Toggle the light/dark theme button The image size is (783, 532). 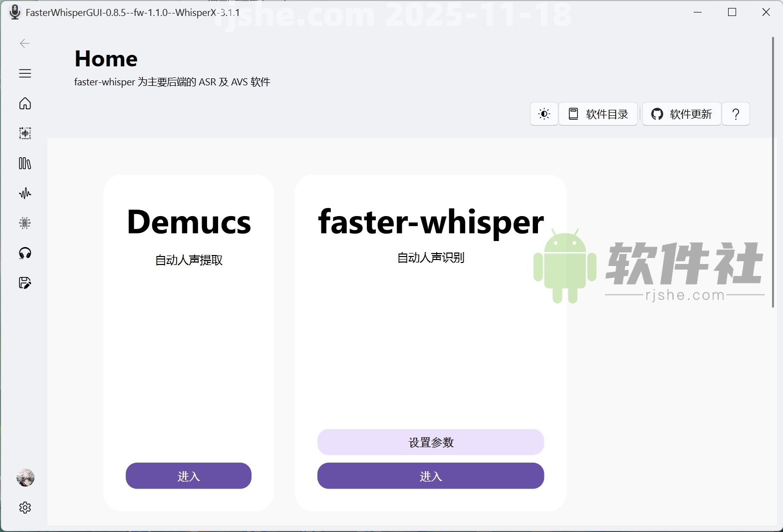[544, 114]
